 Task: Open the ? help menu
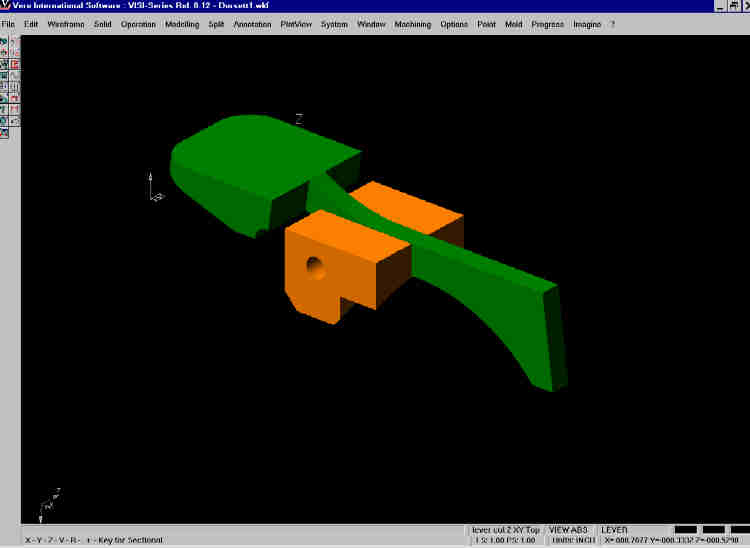[x=612, y=24]
